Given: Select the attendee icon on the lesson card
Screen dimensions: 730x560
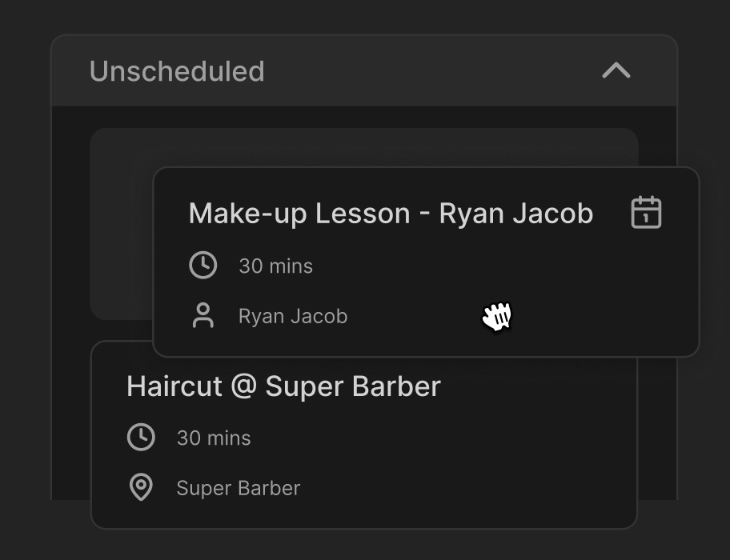Looking at the screenshot, I should click(204, 316).
